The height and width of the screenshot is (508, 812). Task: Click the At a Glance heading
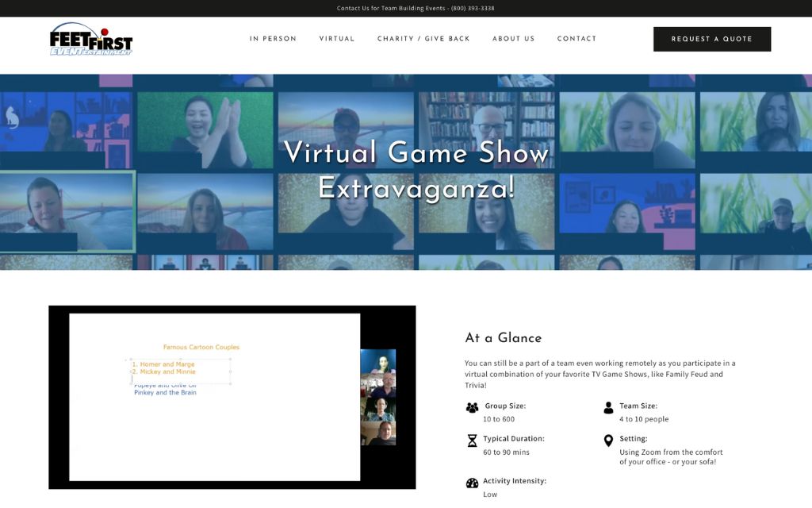pos(503,338)
